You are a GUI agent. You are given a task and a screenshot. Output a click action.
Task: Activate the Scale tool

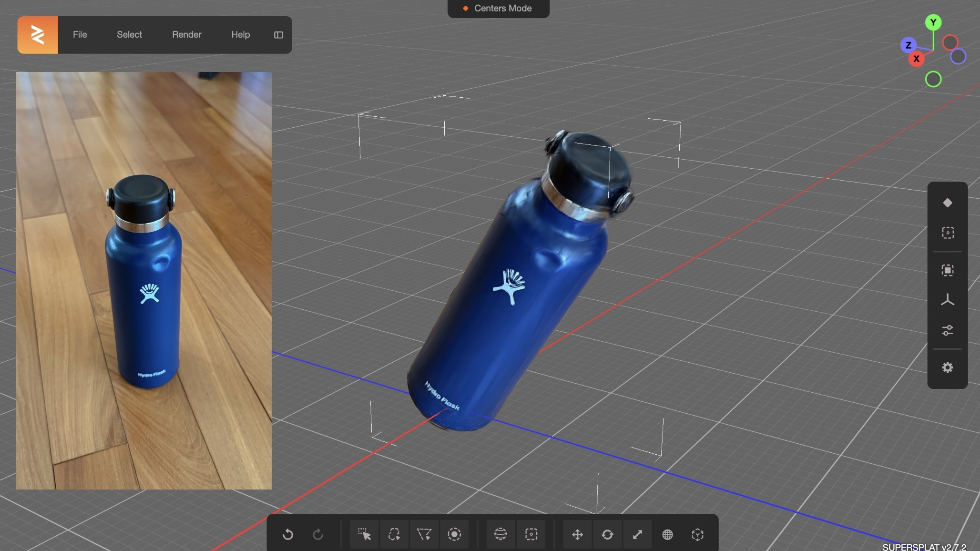[637, 534]
